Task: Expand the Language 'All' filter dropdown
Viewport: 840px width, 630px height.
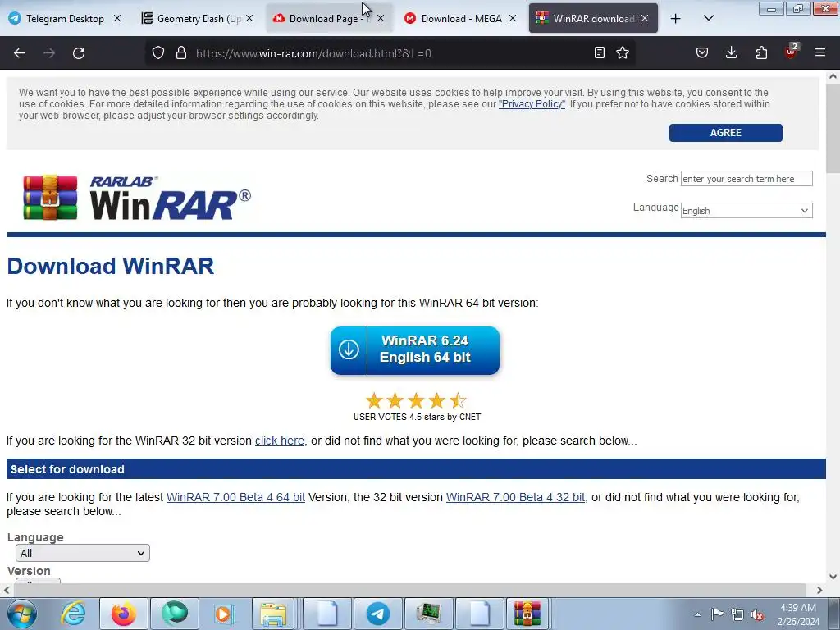Action: (83, 554)
